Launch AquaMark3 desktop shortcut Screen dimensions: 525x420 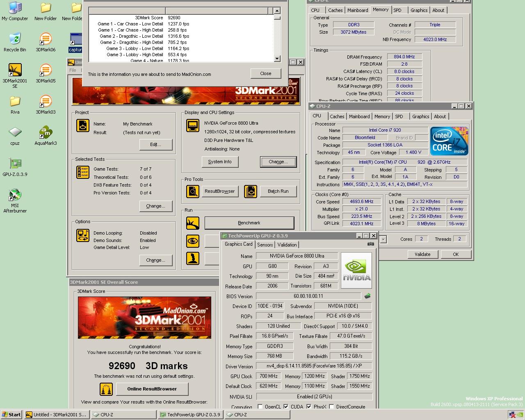(46, 135)
